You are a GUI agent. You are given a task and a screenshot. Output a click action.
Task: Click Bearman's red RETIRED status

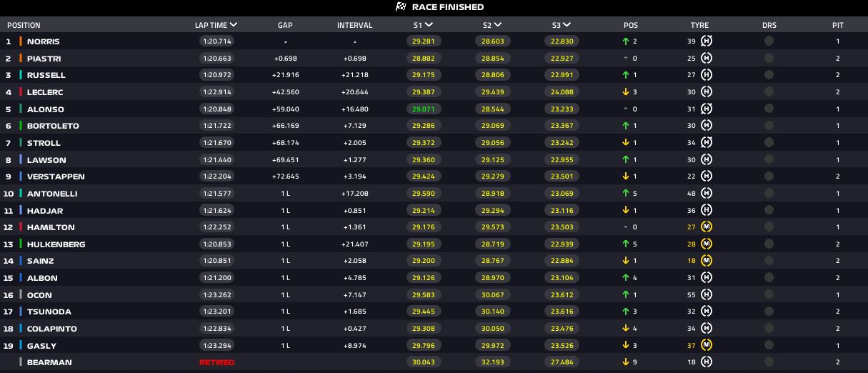coord(216,362)
